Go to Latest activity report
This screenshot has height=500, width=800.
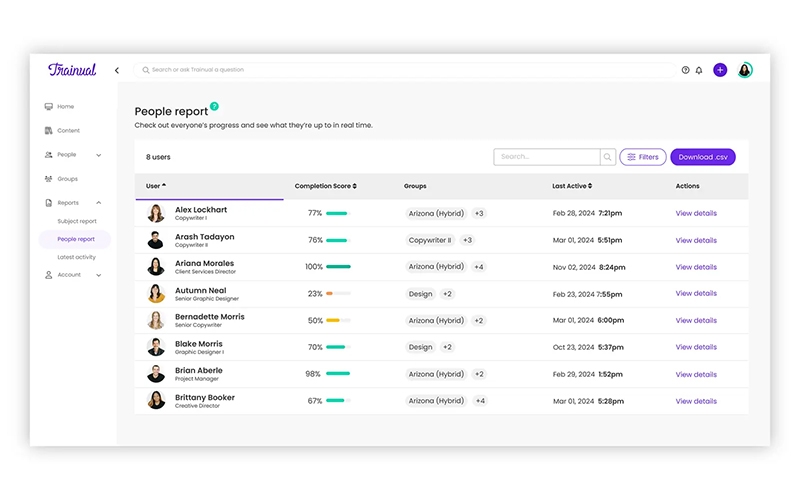[77, 257]
